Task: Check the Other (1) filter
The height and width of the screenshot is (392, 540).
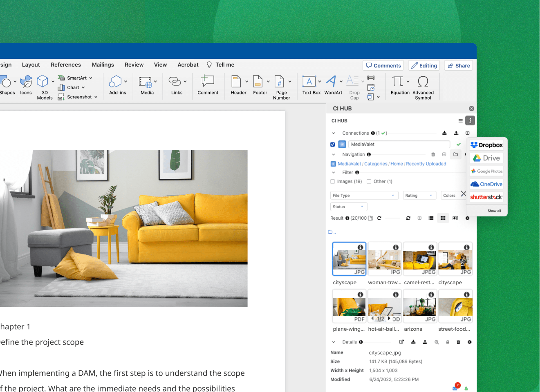Action: point(369,181)
